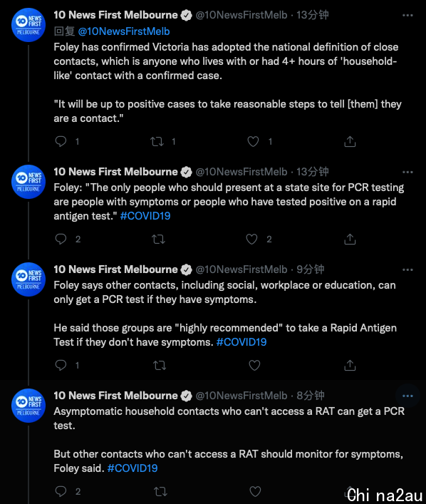Image resolution: width=426 pixels, height=504 pixels.
Task: Open the 10 News First Melbourne avatar on top tweet
Action: click(28, 25)
